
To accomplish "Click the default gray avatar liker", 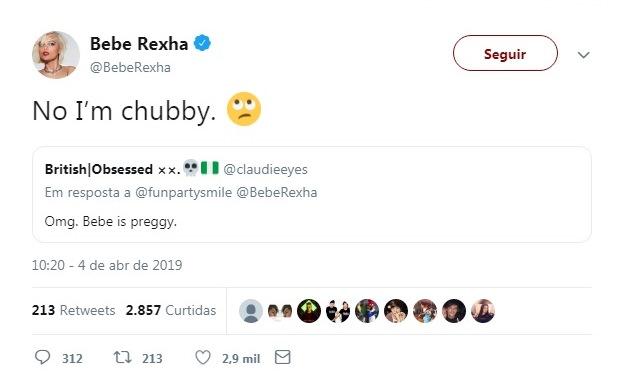I will [x=251, y=310].
